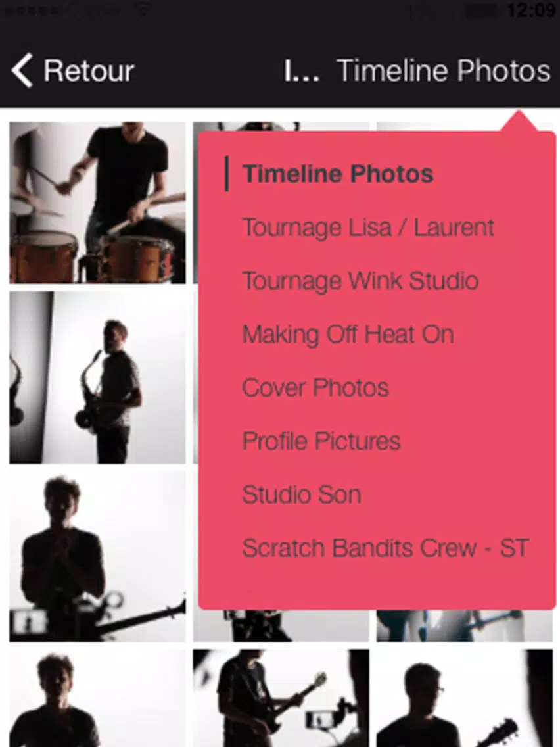Select Scratch Bandits Crew - ST album

pos(385,547)
